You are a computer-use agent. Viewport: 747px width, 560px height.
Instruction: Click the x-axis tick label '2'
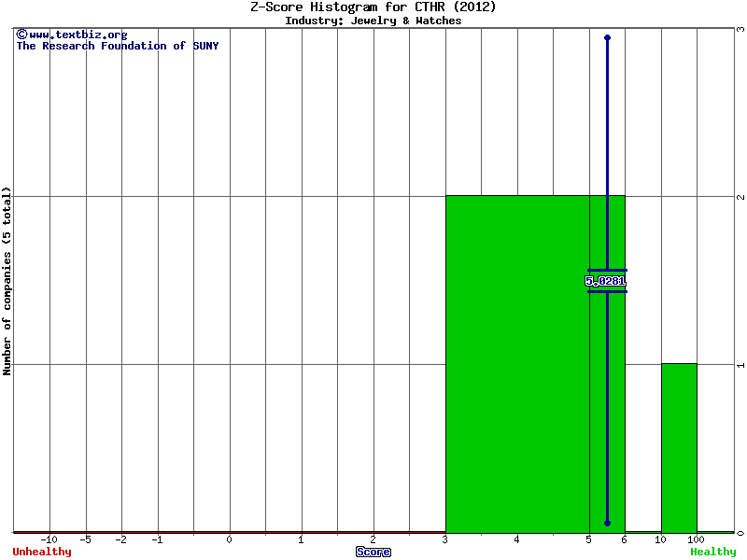pyautogui.click(x=373, y=539)
